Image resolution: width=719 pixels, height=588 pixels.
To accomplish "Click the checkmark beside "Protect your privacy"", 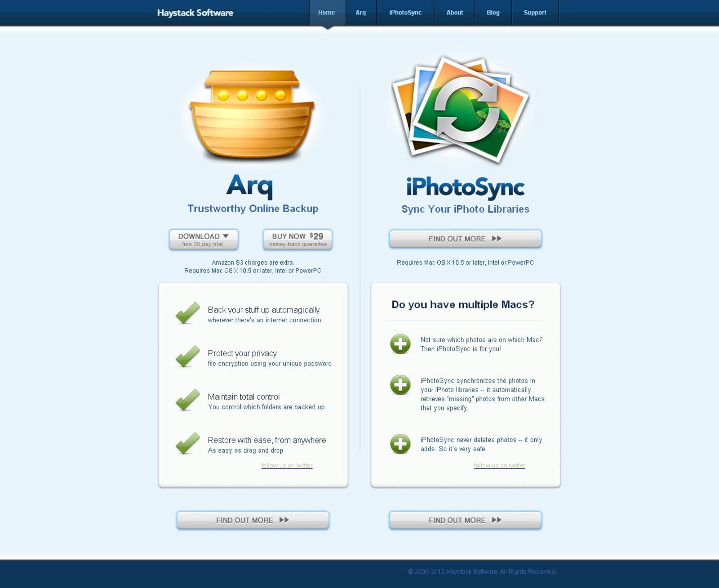I will pyautogui.click(x=187, y=356).
